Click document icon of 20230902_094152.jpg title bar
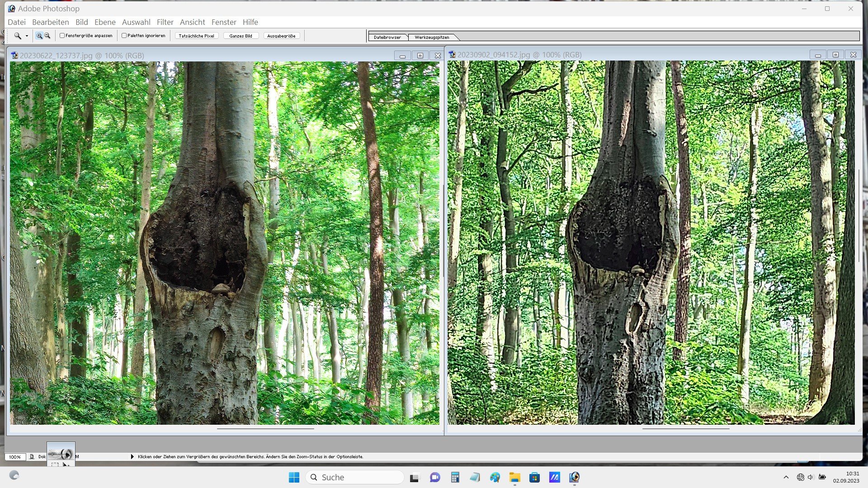Viewport: 868px width, 488px height. (x=452, y=55)
